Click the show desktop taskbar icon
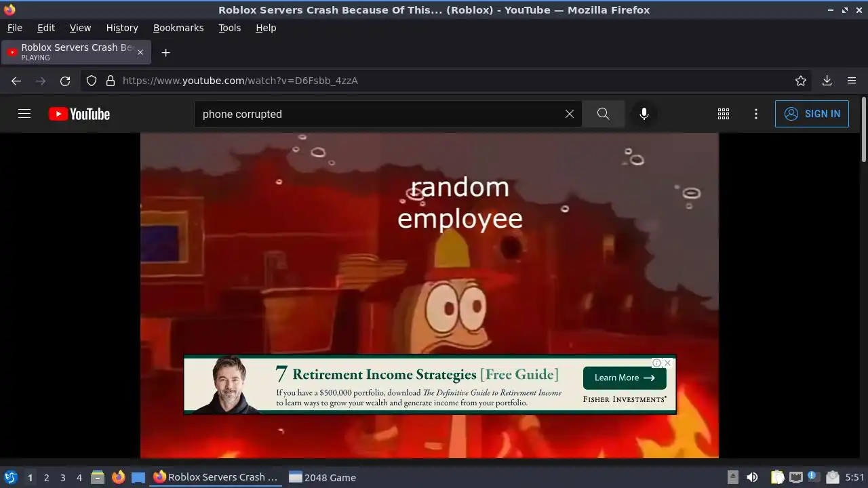 pyautogui.click(x=138, y=477)
